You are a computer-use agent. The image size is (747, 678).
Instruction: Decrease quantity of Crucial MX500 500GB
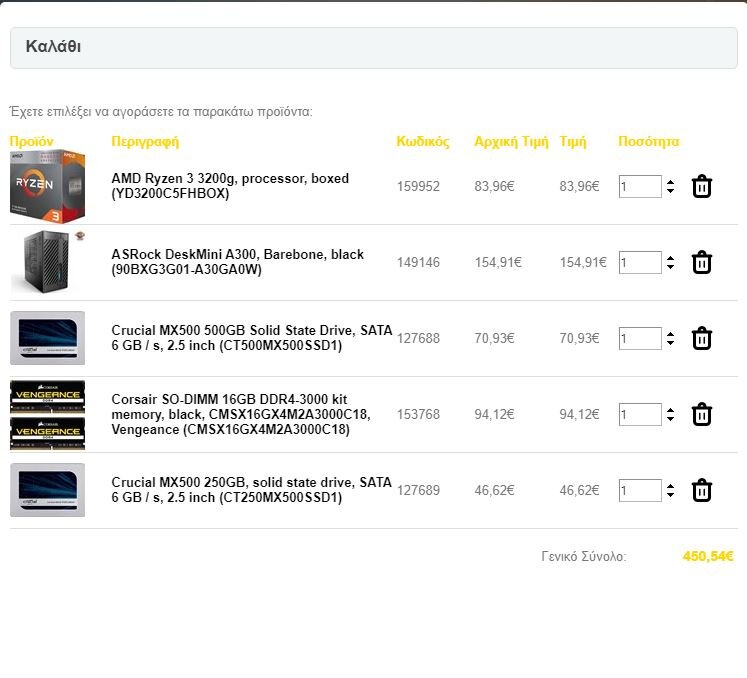[x=670, y=343]
